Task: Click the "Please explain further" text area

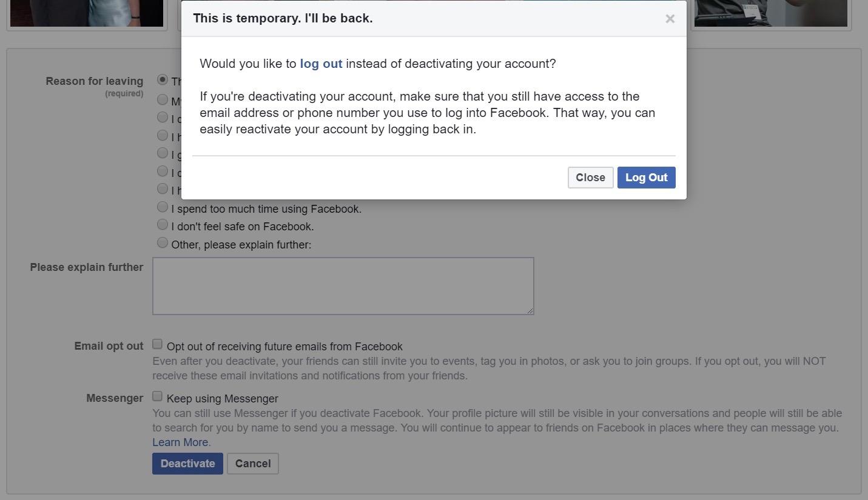Action: [x=343, y=286]
